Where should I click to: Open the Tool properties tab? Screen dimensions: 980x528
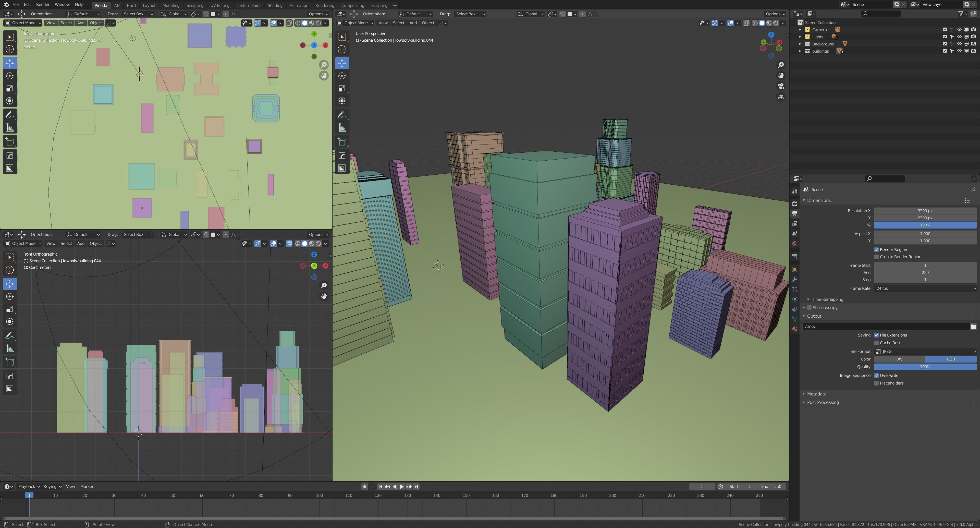point(794,191)
